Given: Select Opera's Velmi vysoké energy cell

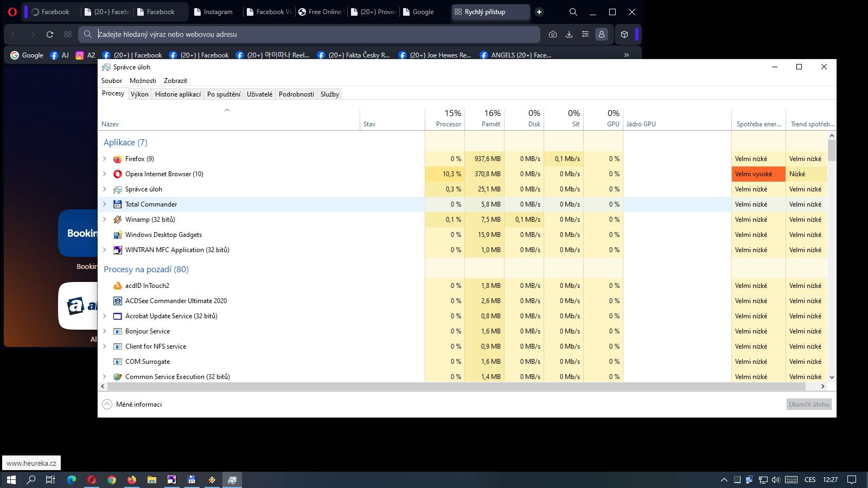Looking at the screenshot, I should (x=758, y=174).
